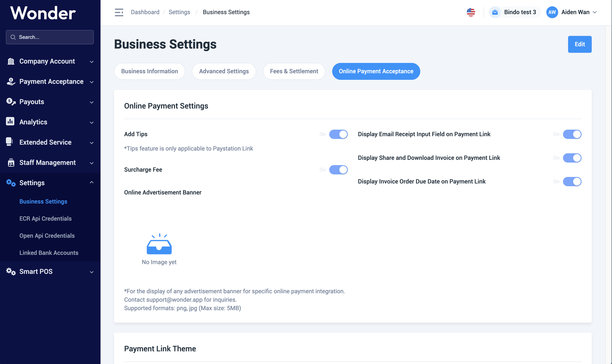Screen dimensions: 612x364
Task: Open the Advanced Settings tab
Action: point(224,71)
